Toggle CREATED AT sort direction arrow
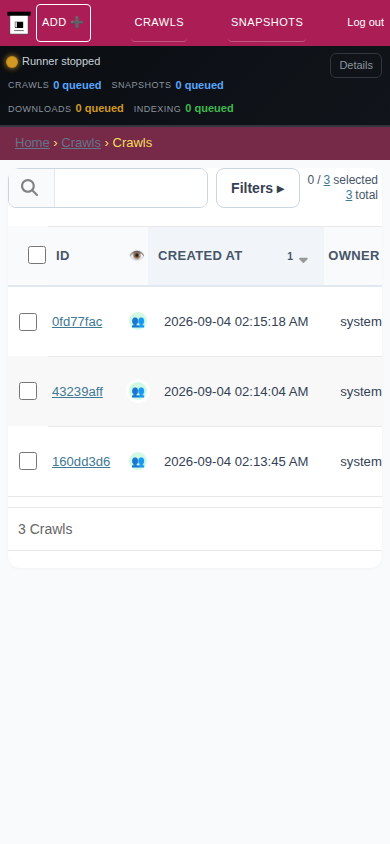390x844 pixels. point(303,259)
